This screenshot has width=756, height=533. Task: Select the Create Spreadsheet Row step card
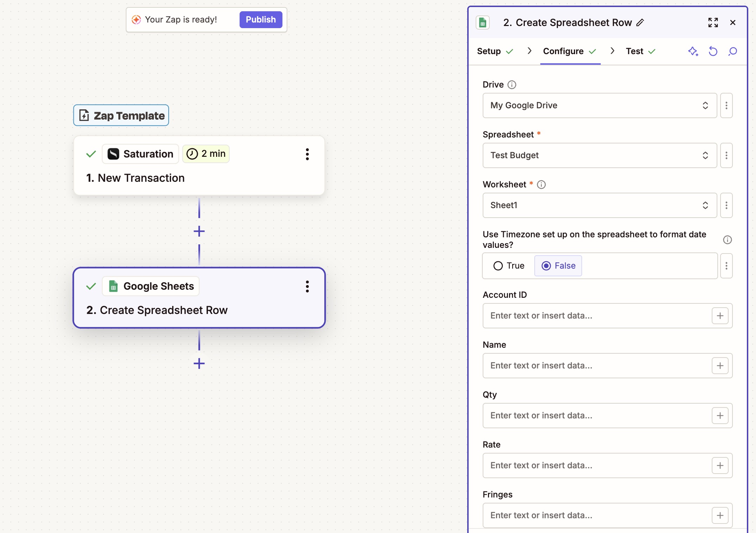click(x=199, y=298)
